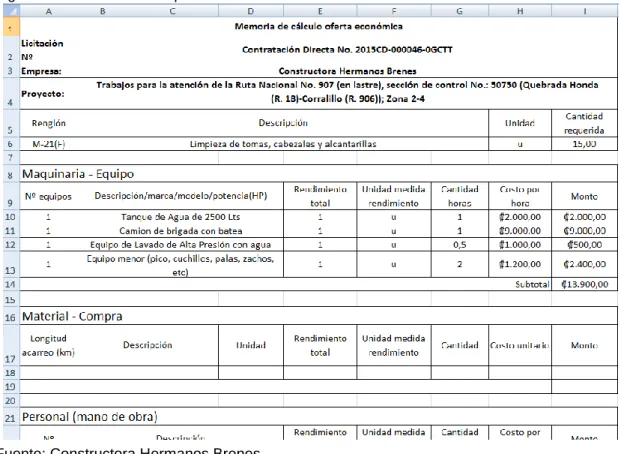Click 'Limpieza de tomas, cabezales y alcantarillas' cell

point(283,144)
